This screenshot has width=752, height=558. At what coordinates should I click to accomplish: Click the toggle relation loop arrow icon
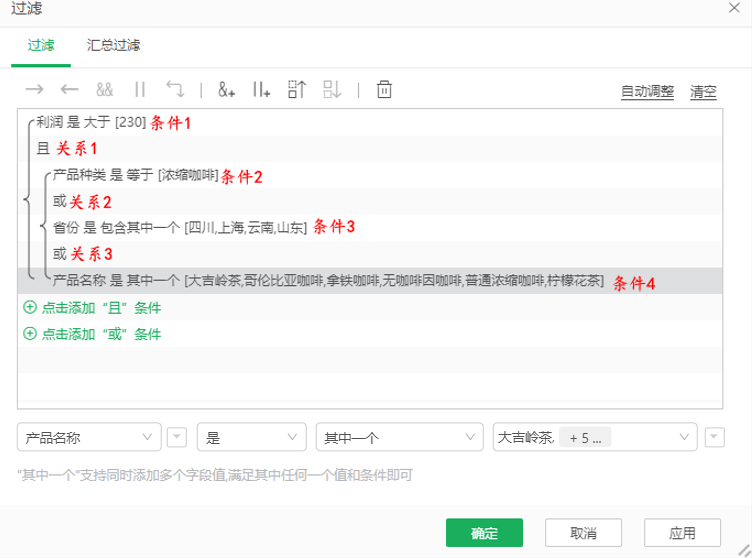(x=175, y=89)
